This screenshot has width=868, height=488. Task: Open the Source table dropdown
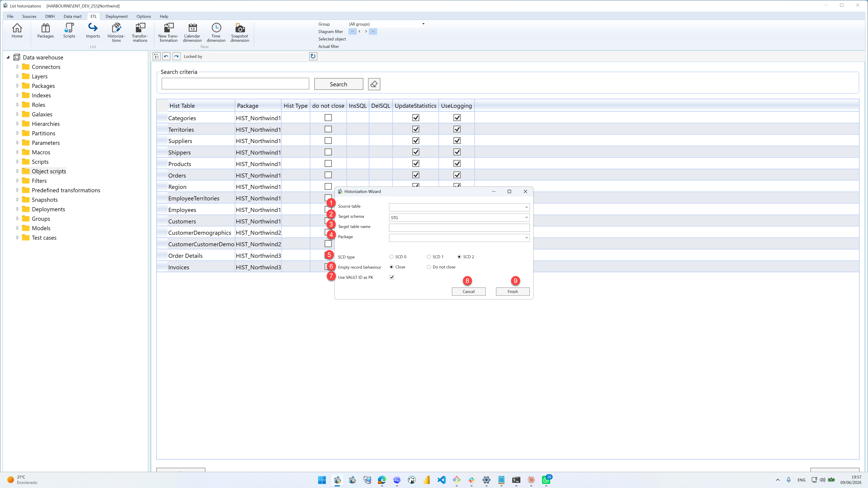pos(526,207)
